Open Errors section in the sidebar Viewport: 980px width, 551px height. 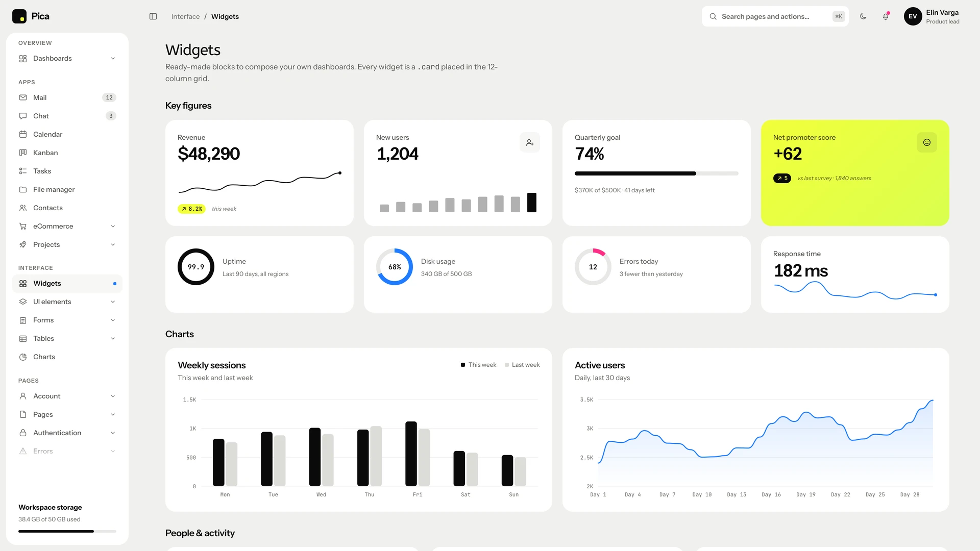pyautogui.click(x=67, y=451)
